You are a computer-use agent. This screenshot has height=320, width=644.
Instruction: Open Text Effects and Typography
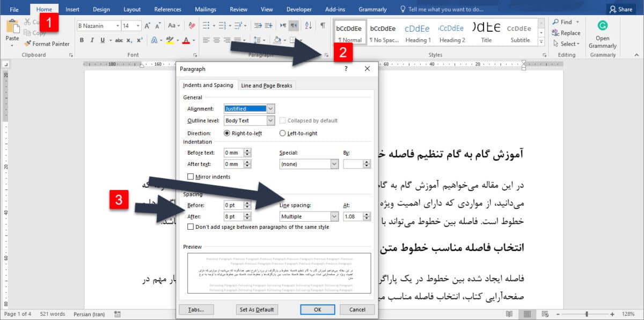(x=155, y=40)
